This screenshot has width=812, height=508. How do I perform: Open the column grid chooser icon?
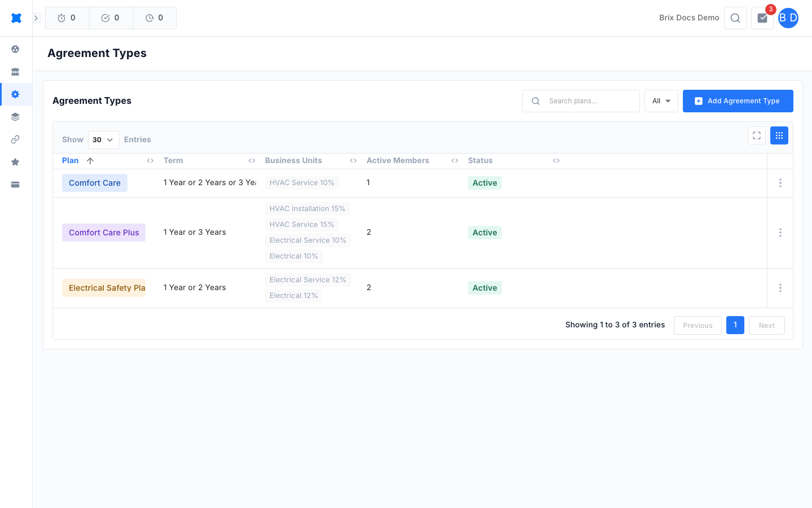click(779, 135)
